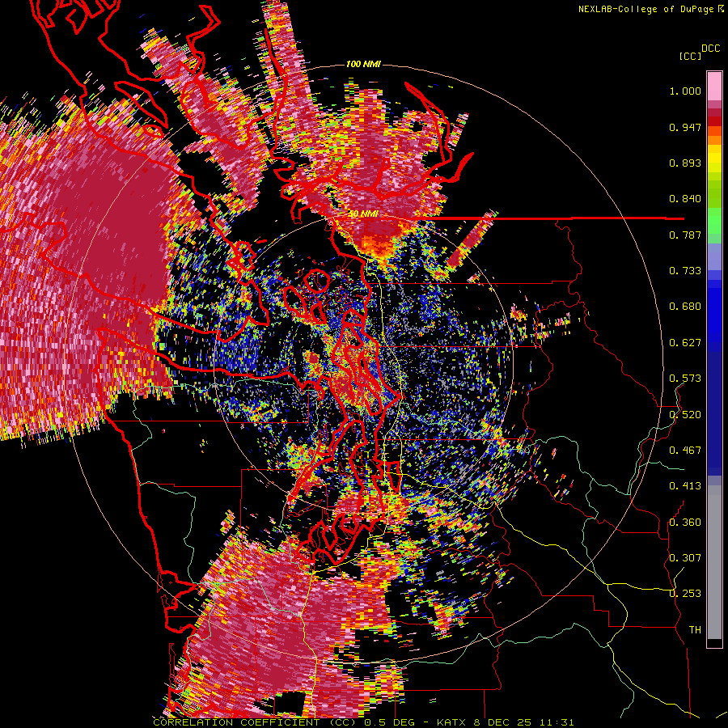Click the 0.733 color scale value

tap(685, 271)
